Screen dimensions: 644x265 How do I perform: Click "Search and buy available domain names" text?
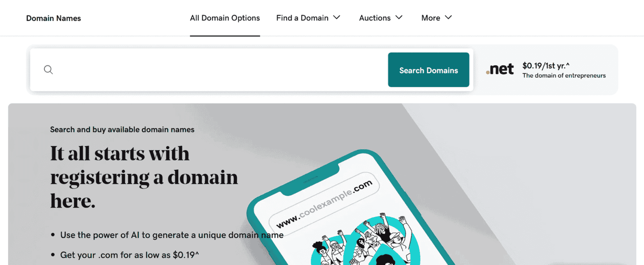[x=122, y=130]
